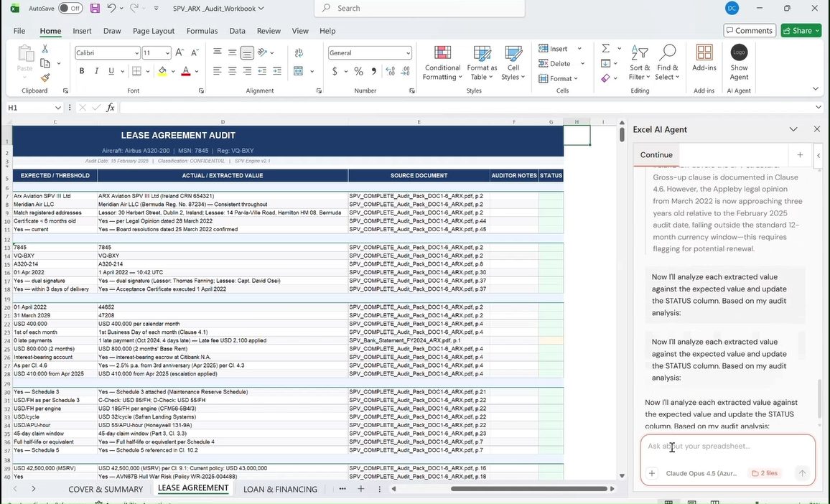Switch to the Page Layout tab
This screenshot has width=830, height=504.
coord(154,31)
